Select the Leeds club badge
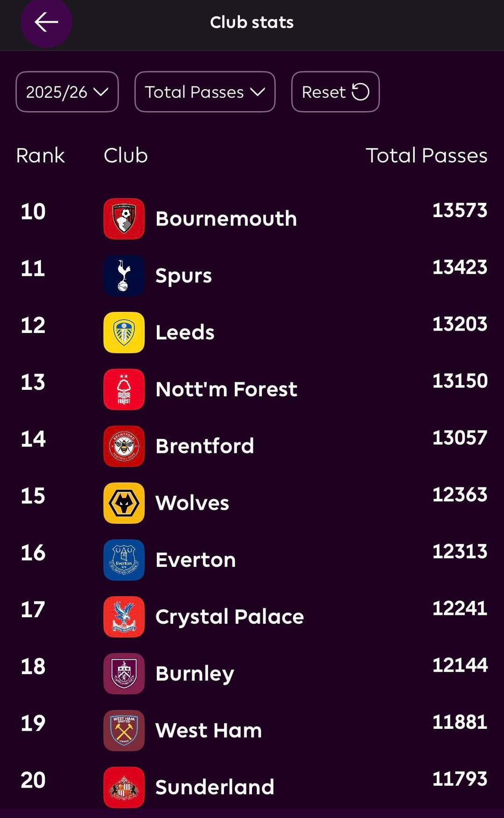 click(124, 332)
